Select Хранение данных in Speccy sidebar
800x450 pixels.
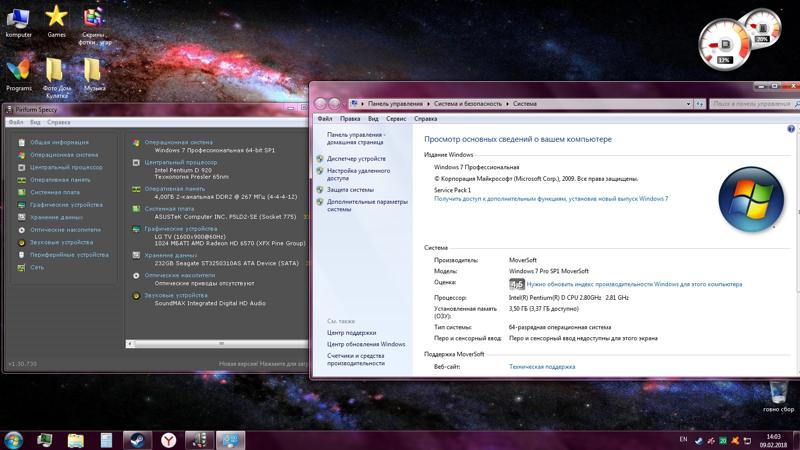coord(56,217)
